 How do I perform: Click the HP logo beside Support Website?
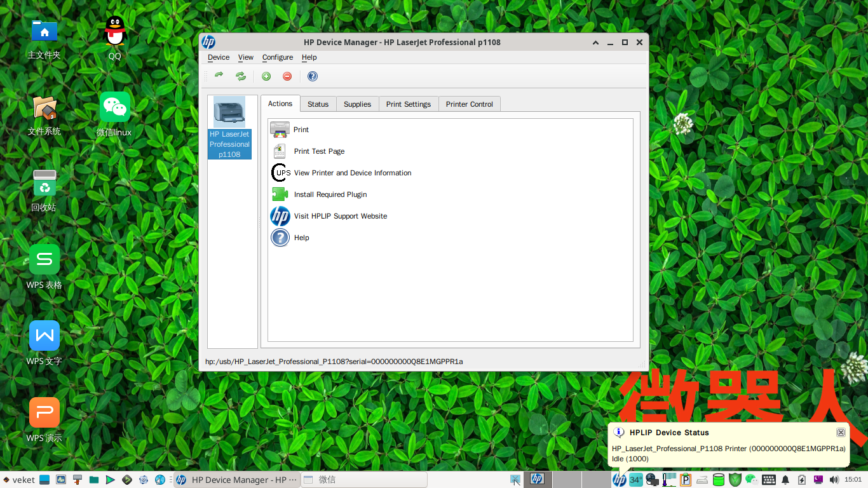280,216
